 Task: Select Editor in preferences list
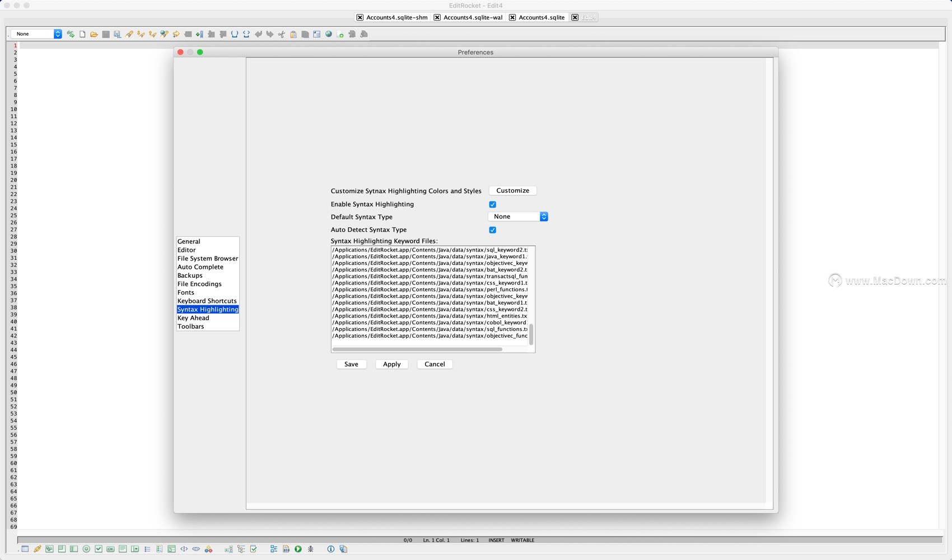(208, 250)
